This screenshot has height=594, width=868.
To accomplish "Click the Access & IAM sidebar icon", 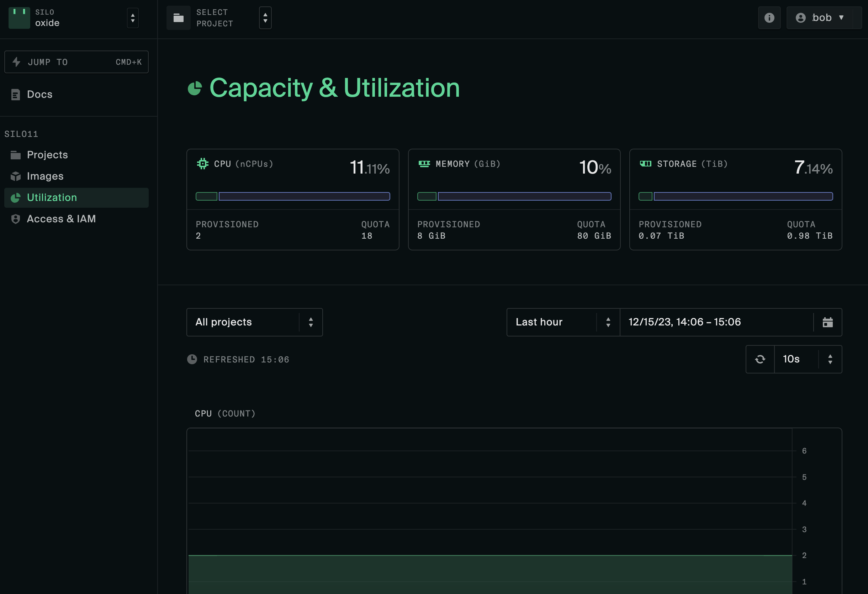I will tap(16, 218).
